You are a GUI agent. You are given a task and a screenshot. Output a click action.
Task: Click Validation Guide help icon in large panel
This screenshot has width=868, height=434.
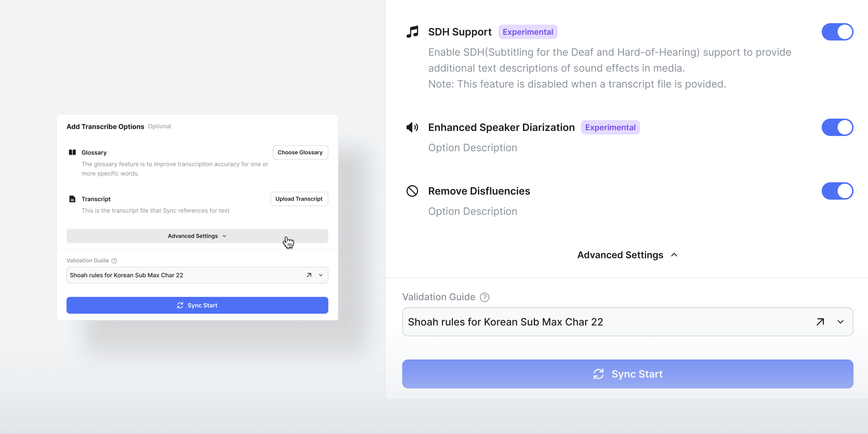485,297
